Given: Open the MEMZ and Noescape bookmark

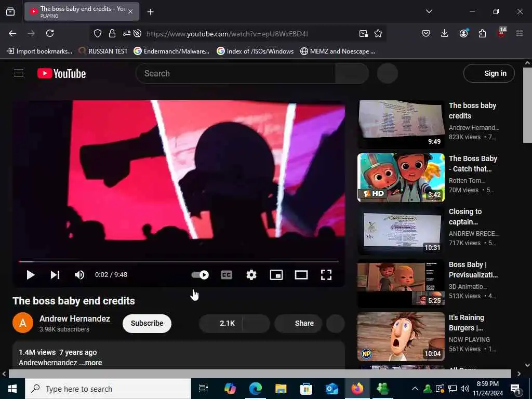Looking at the screenshot, I should tap(338, 51).
